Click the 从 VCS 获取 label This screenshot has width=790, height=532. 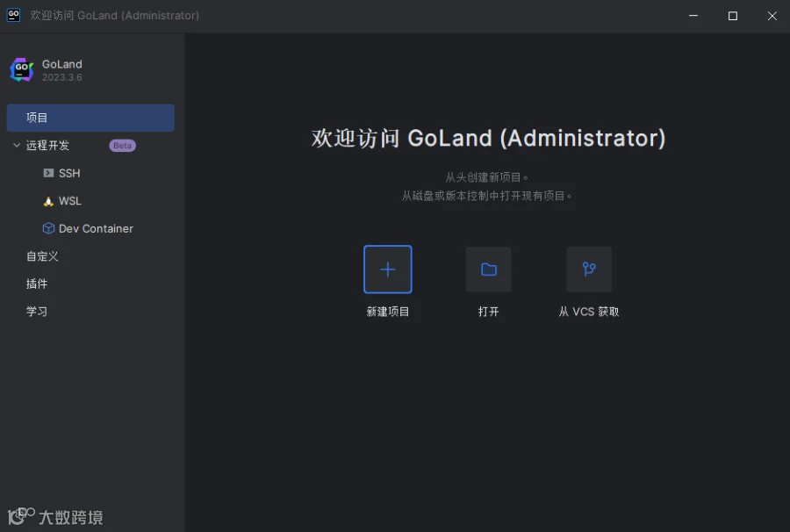588,312
